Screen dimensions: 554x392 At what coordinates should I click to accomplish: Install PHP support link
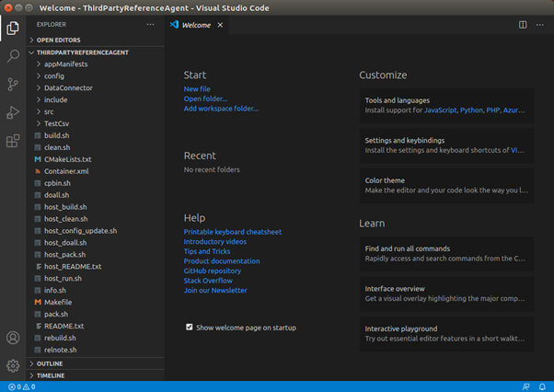tap(492, 110)
